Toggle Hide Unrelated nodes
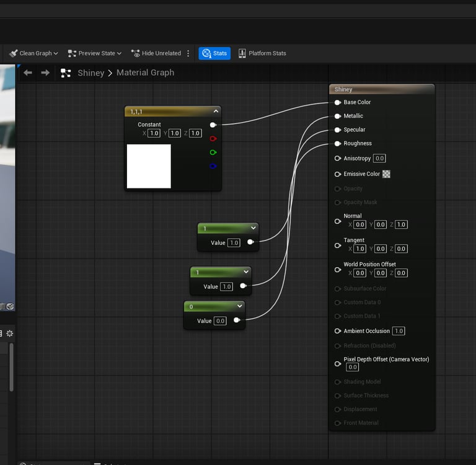 pos(156,53)
